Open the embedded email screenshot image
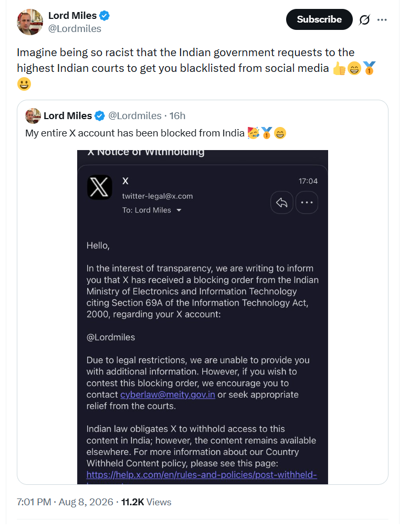The width and height of the screenshot is (420, 531). click(x=203, y=317)
